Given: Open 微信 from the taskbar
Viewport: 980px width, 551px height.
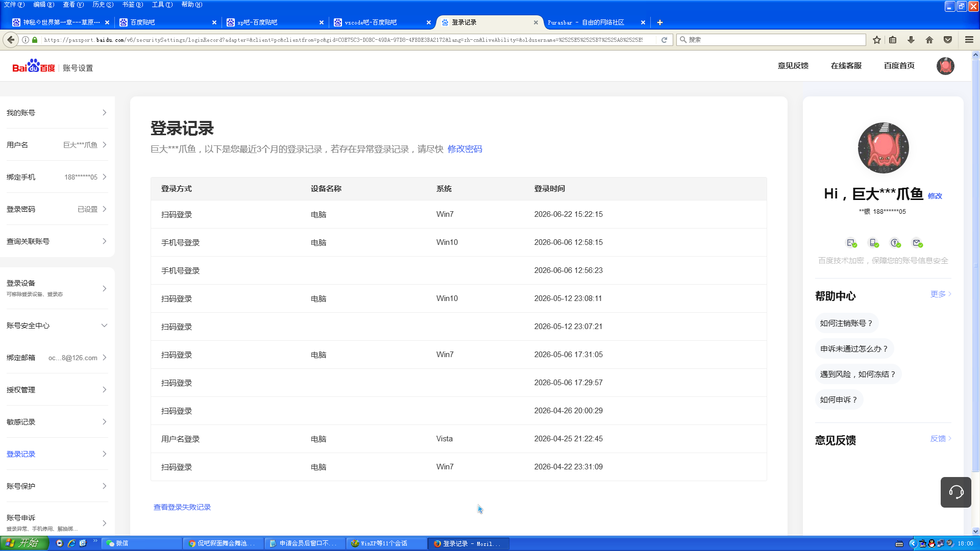Looking at the screenshot, I should click(142, 543).
